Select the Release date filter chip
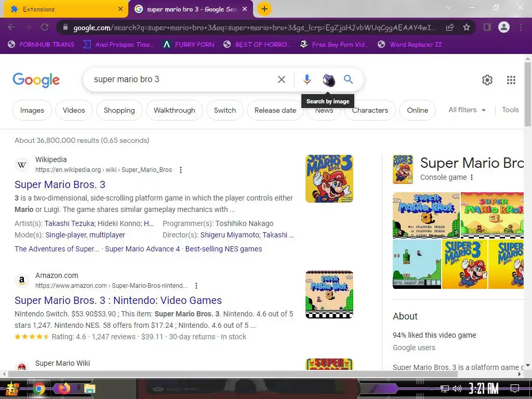The image size is (532, 399). click(x=275, y=110)
